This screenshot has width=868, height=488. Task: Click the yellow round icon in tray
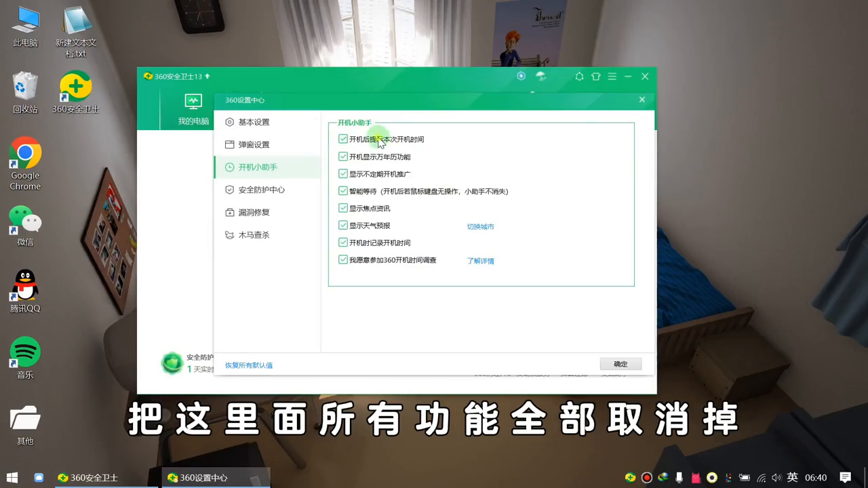pyautogui.click(x=712, y=478)
